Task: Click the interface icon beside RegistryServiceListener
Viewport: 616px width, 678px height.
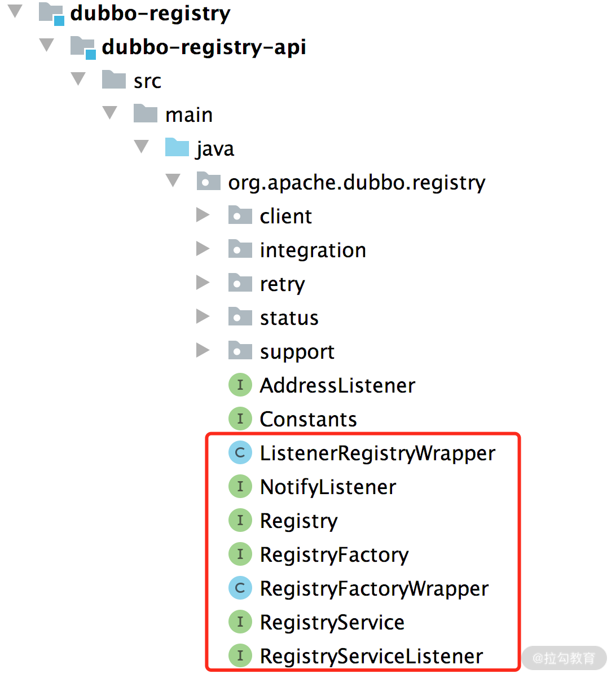Action: [240, 656]
